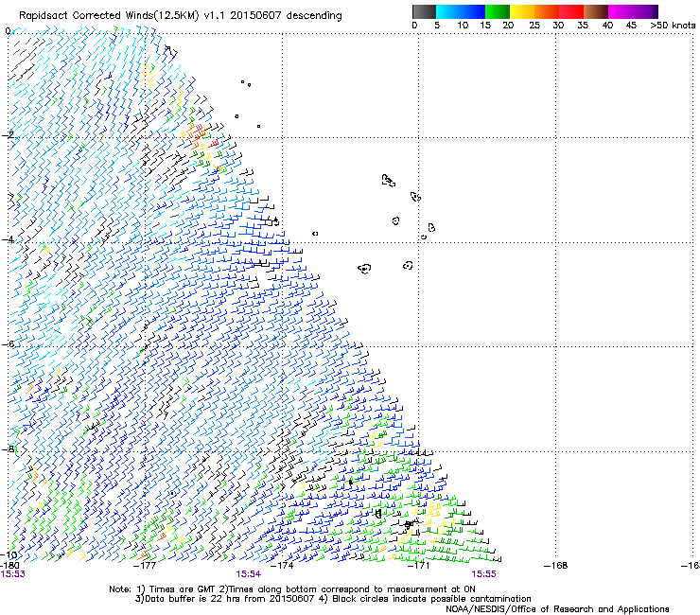This screenshot has height=615, width=700.
Task: Click the '-8' latitude label
Action: point(9,448)
